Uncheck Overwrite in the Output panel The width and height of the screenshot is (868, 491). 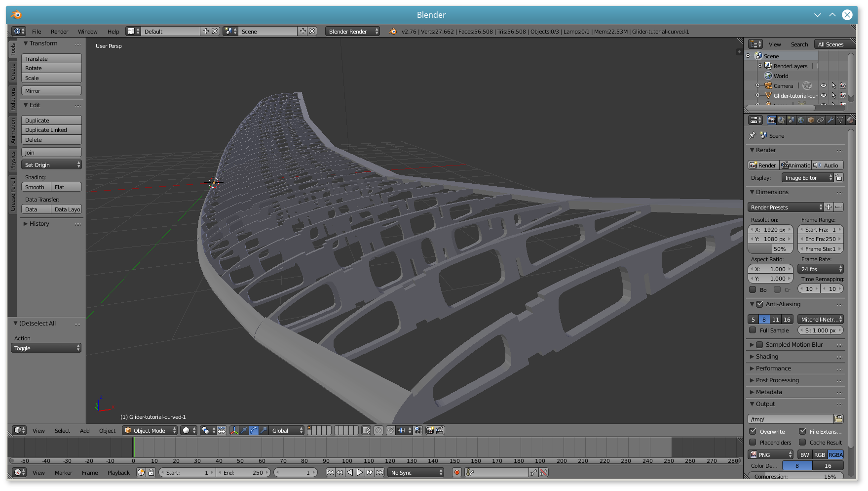[x=754, y=431]
